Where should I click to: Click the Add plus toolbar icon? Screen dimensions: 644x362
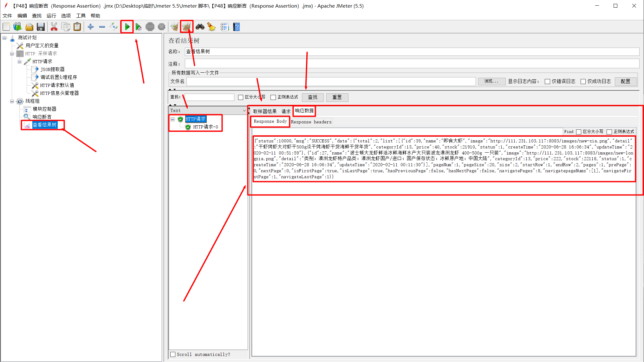(91, 27)
